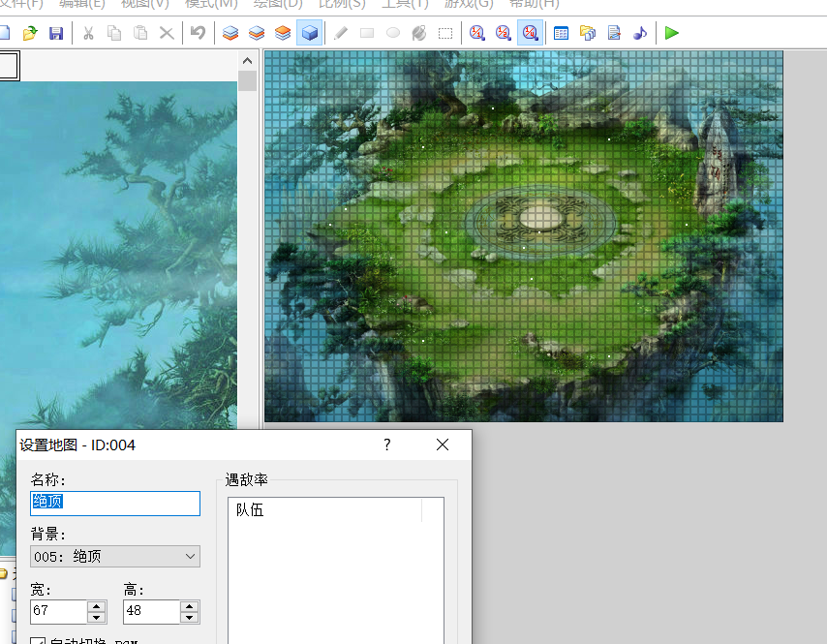Switch to layer 3 editing
The height and width of the screenshot is (644, 827).
click(x=283, y=33)
